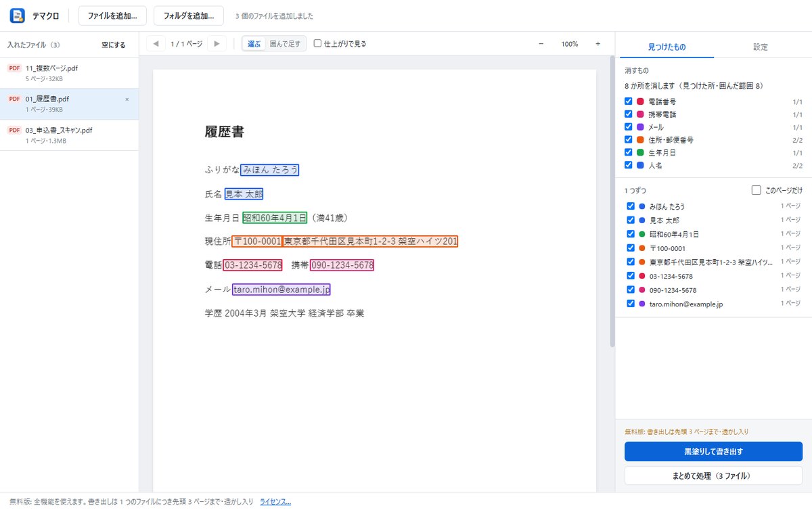This screenshot has width=812, height=510.
Task: Enable the このページだけ checkbox
Action: coord(756,191)
